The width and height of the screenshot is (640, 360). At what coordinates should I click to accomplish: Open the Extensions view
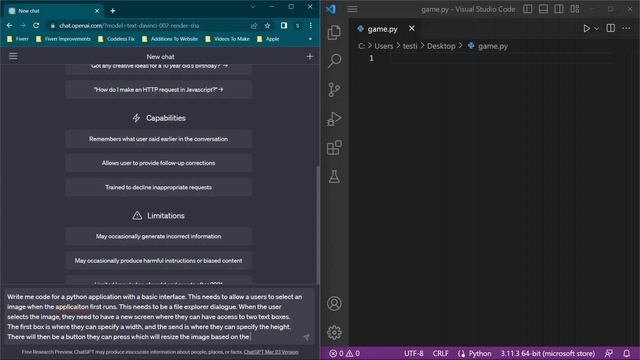click(334, 148)
